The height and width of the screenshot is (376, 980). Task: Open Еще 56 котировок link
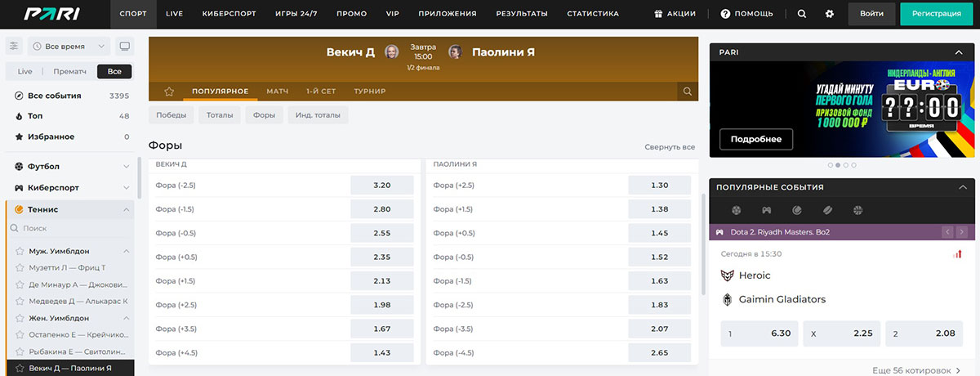pos(917,370)
